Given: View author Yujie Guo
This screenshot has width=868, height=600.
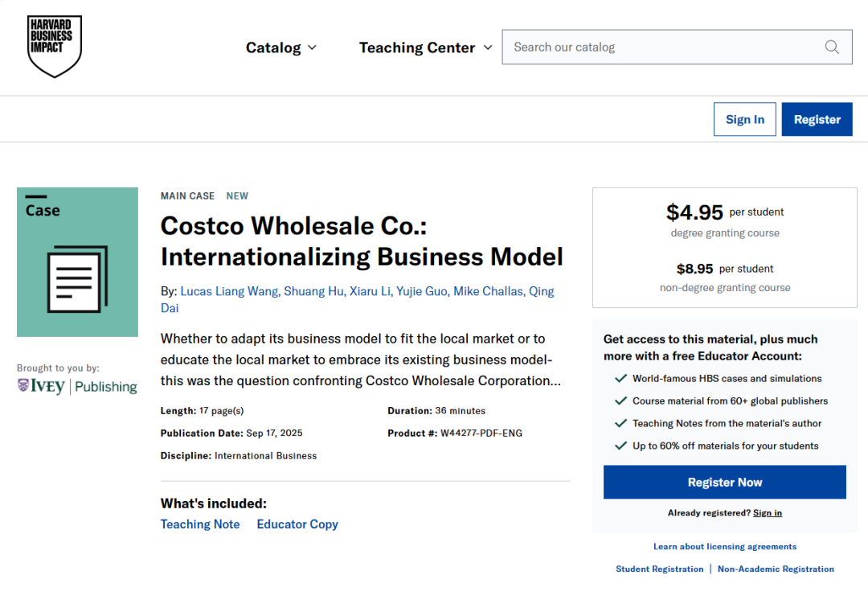Looking at the screenshot, I should pyautogui.click(x=423, y=291).
